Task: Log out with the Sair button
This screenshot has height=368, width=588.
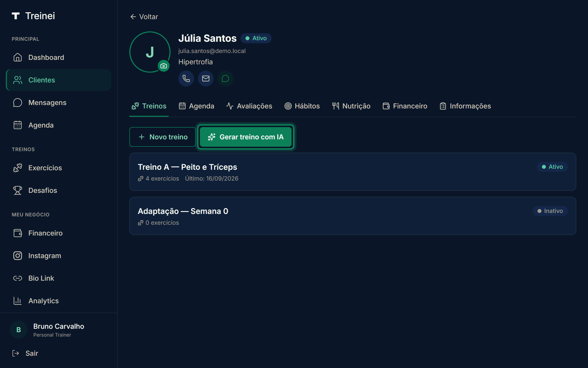Action: point(25,353)
